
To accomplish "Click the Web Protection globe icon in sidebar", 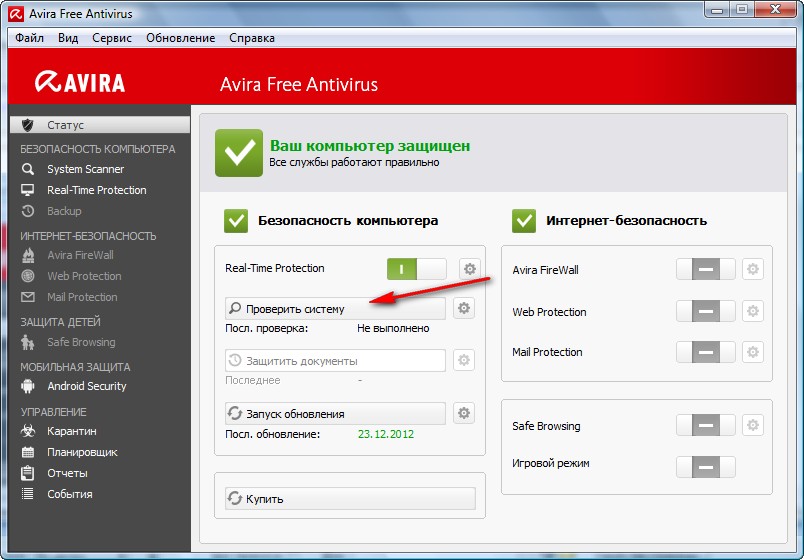I will click(x=28, y=276).
